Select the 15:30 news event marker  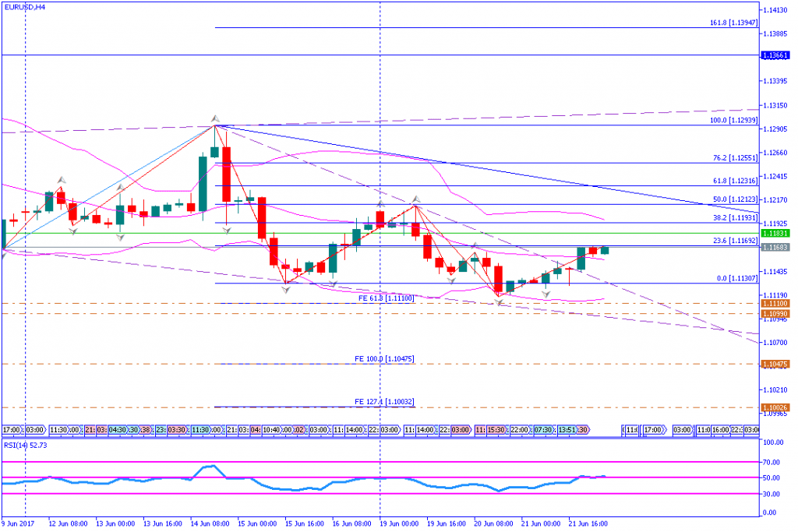click(495, 429)
